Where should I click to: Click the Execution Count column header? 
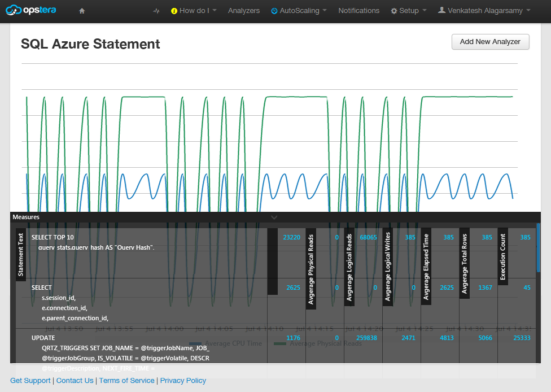click(x=502, y=256)
